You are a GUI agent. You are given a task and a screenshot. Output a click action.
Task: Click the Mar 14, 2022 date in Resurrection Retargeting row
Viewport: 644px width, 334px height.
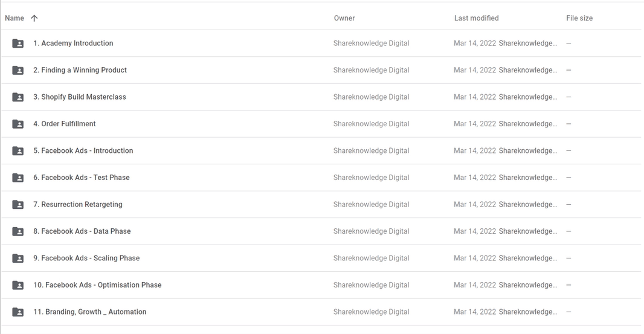[475, 205]
